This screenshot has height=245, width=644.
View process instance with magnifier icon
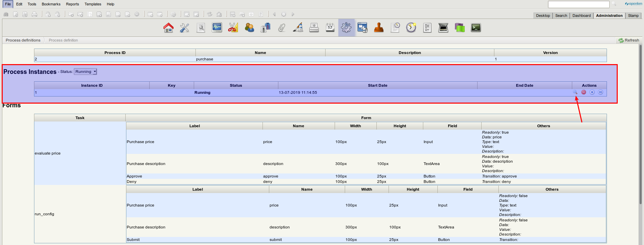tap(575, 92)
